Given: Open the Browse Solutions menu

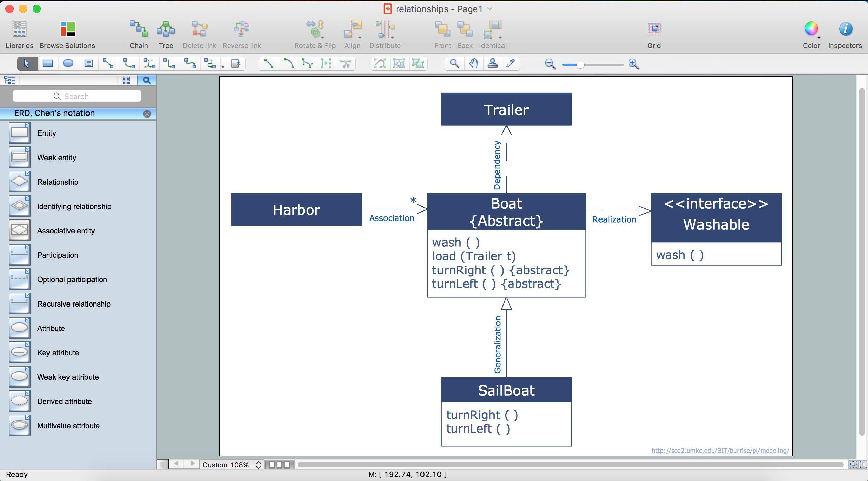Looking at the screenshot, I should coord(67,33).
